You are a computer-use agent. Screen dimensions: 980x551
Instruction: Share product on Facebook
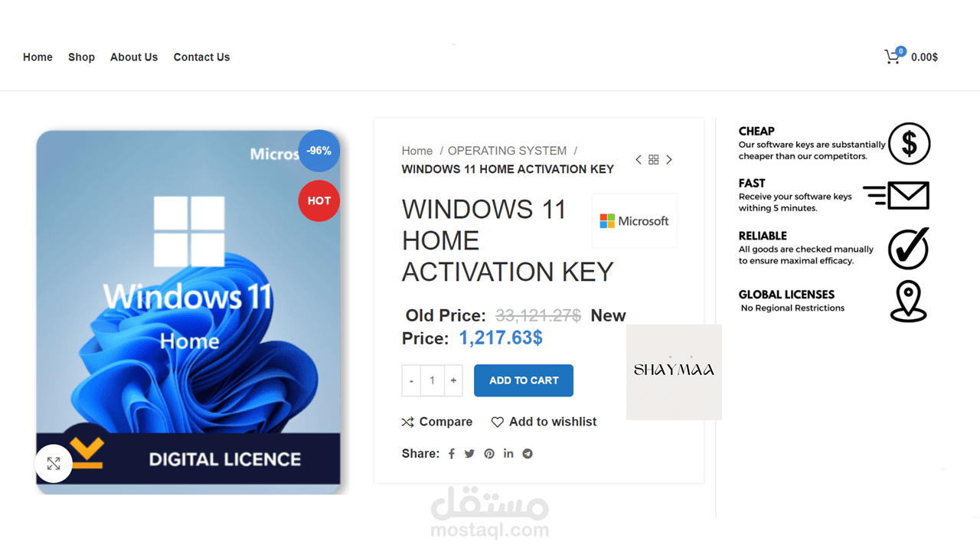pyautogui.click(x=452, y=454)
